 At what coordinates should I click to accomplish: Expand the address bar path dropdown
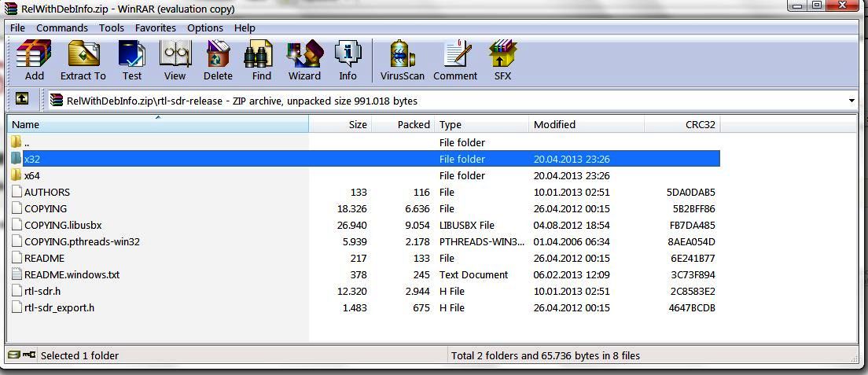coord(851,101)
